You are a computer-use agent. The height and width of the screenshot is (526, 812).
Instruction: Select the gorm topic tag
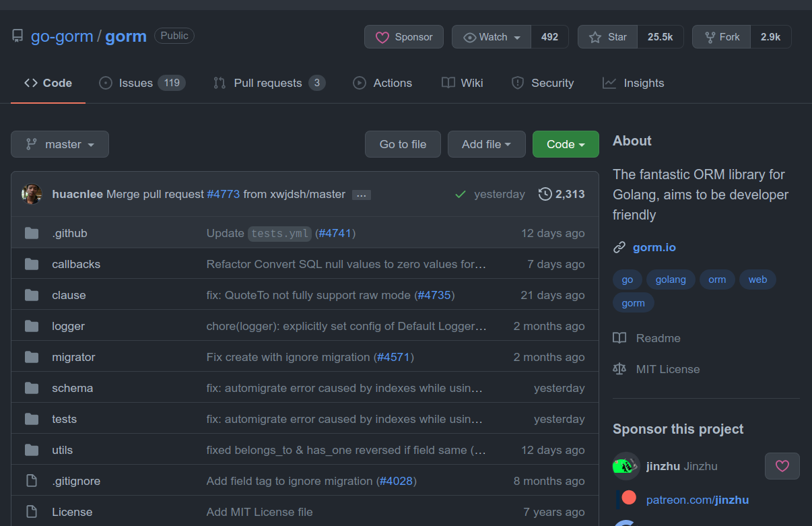pos(633,303)
